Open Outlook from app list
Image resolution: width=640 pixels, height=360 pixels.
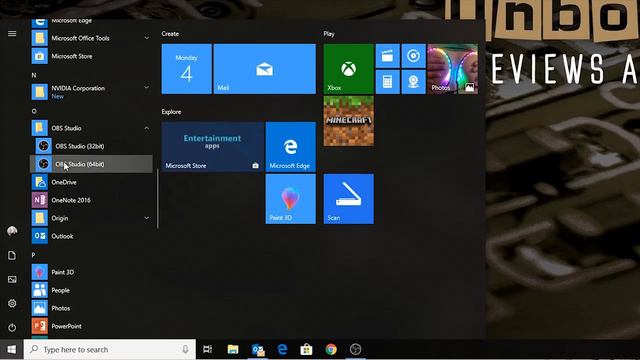[x=91, y=236]
